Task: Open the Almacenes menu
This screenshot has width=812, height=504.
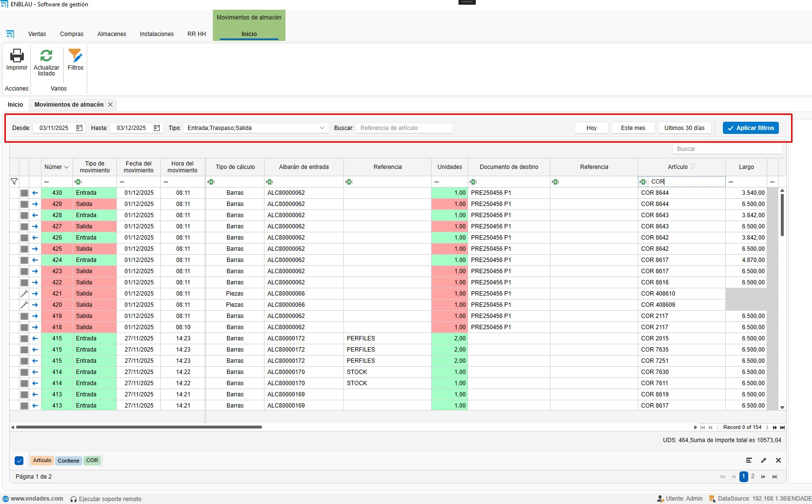Action: (112, 34)
